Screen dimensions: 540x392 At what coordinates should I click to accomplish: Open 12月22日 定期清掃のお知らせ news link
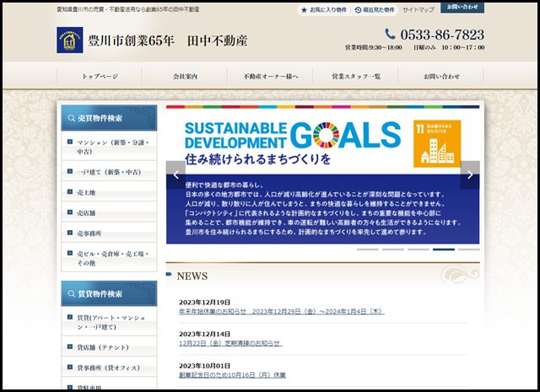point(230,343)
